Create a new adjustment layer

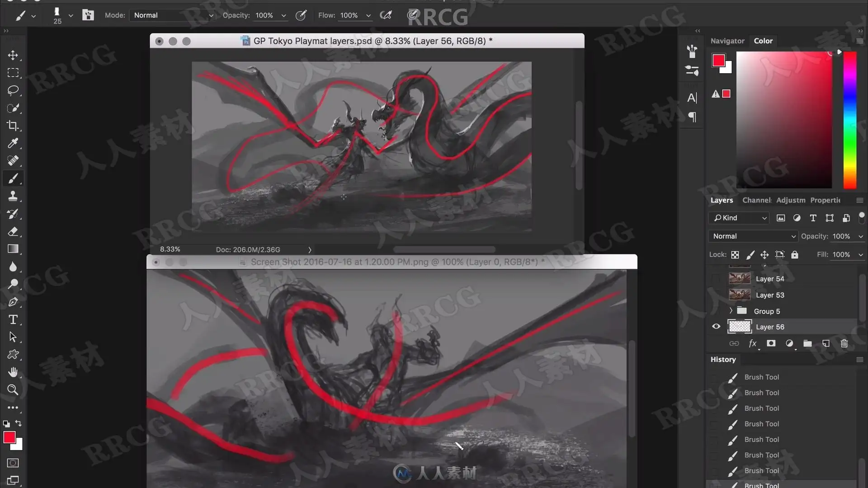789,343
